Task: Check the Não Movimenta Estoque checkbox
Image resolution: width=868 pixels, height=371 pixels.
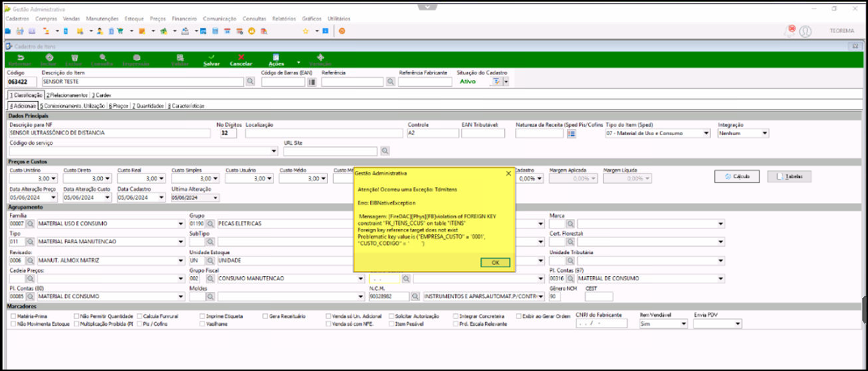Action: pos(13,324)
